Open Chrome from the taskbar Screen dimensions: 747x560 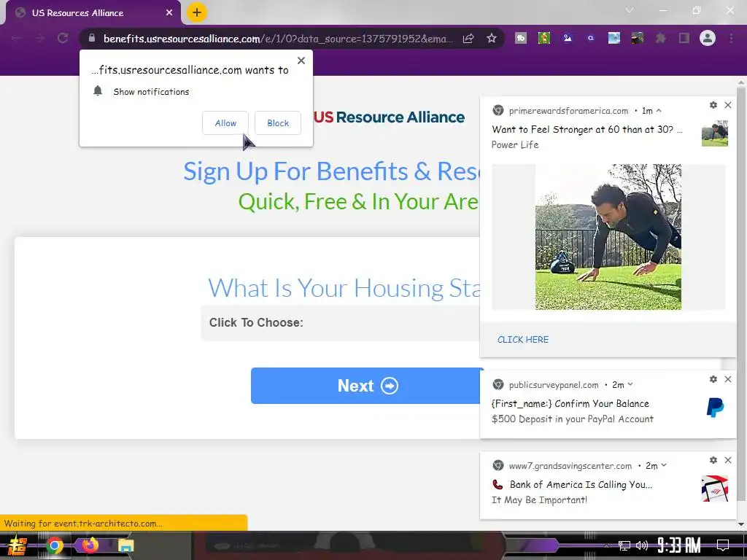[54, 545]
